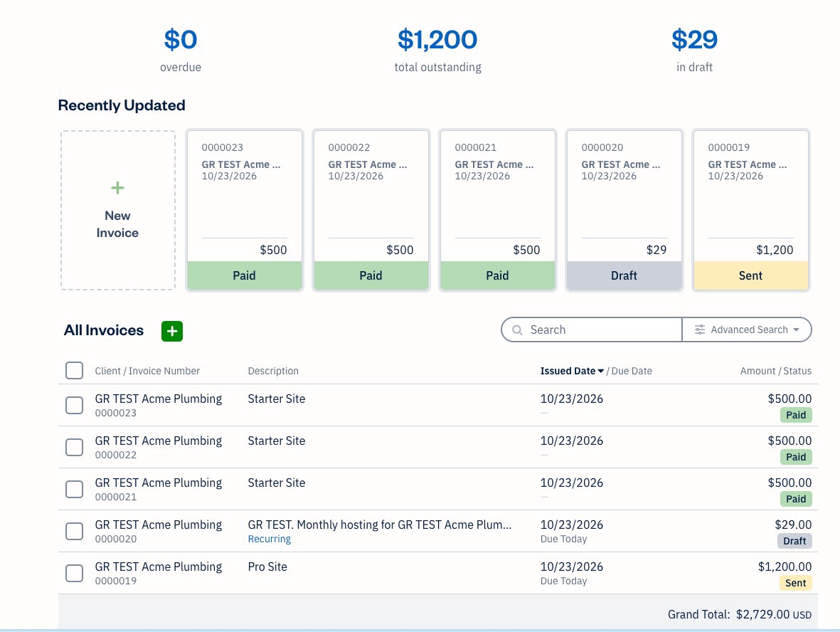Open the 0000023 recently updated card

pos(244,210)
